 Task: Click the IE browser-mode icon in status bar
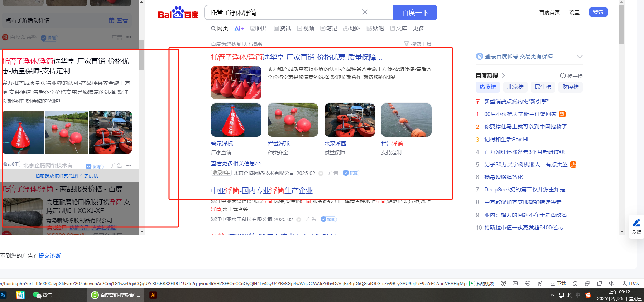587,284
